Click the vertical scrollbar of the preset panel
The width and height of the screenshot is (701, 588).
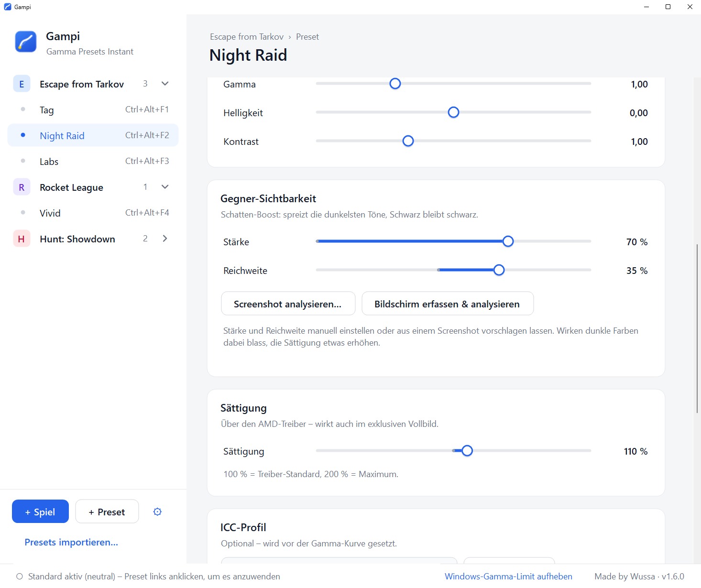pyautogui.click(x=697, y=328)
